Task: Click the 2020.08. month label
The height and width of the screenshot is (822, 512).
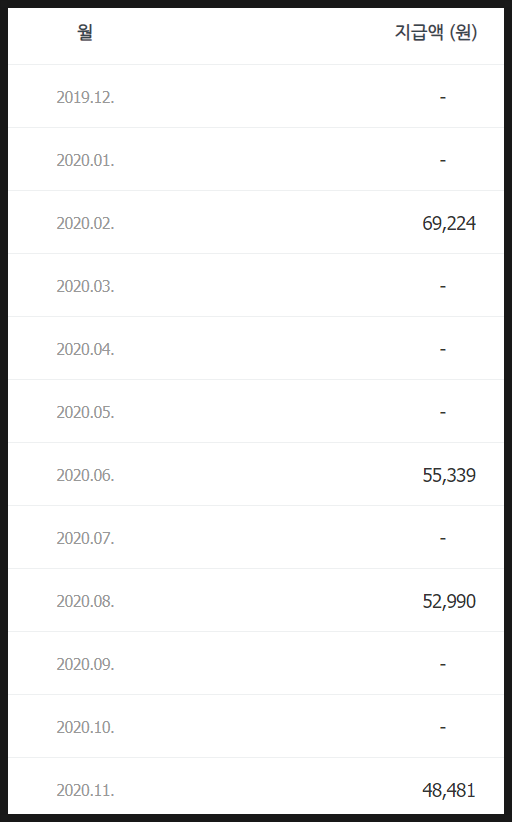Action: click(x=85, y=601)
